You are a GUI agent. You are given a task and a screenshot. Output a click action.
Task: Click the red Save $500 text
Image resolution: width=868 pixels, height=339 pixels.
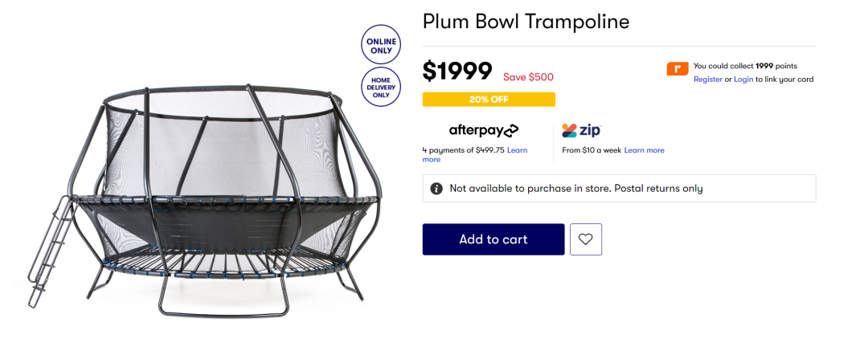coord(528,77)
